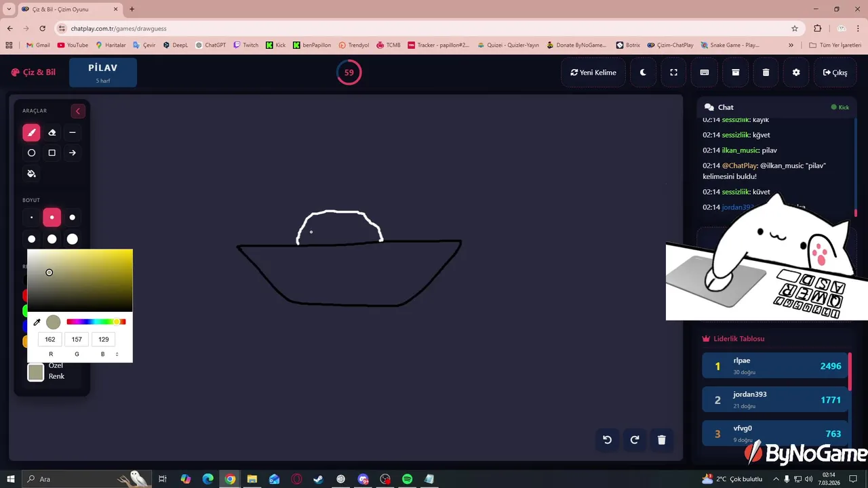Choose the third brush size dot

(x=73, y=218)
